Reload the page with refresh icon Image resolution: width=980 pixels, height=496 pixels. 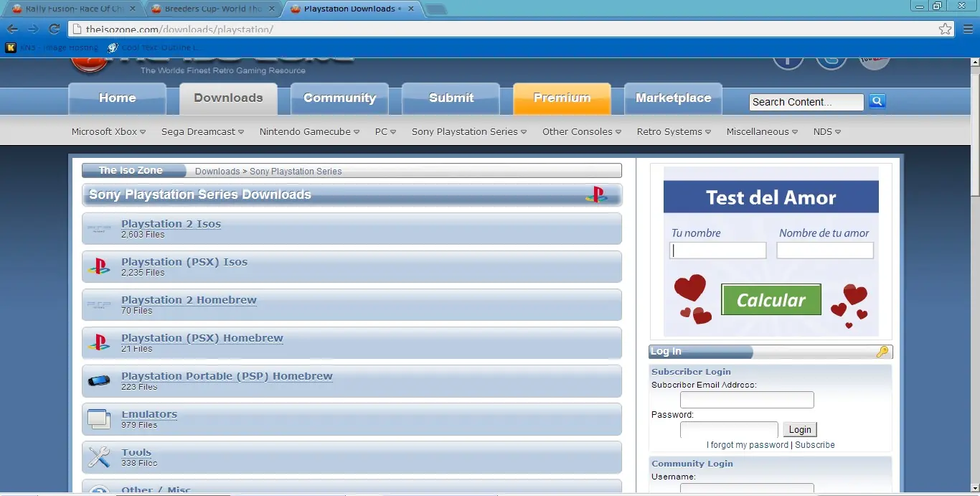(x=54, y=29)
